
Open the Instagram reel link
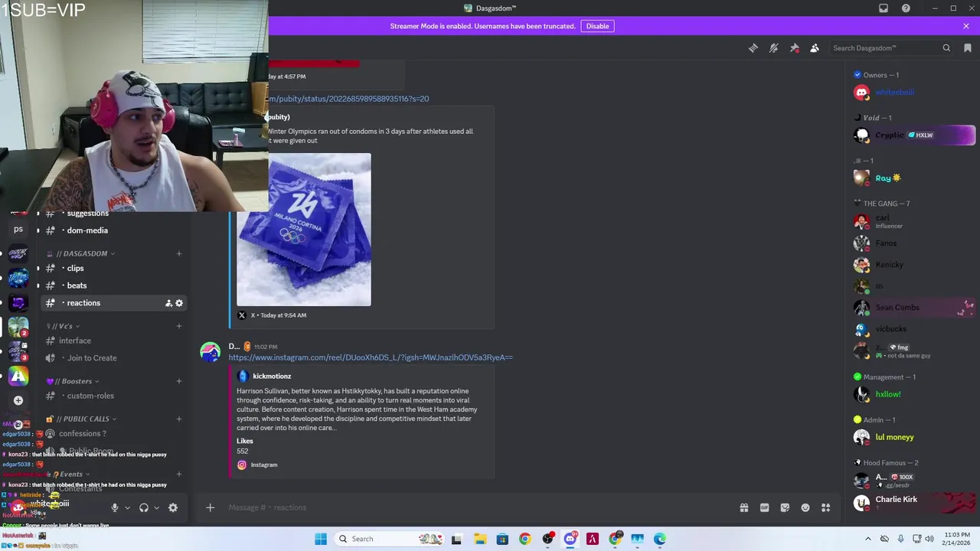tap(371, 357)
